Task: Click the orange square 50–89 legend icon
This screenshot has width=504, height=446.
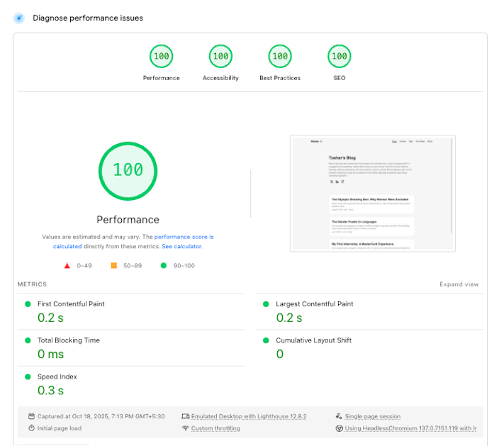Action: click(113, 266)
